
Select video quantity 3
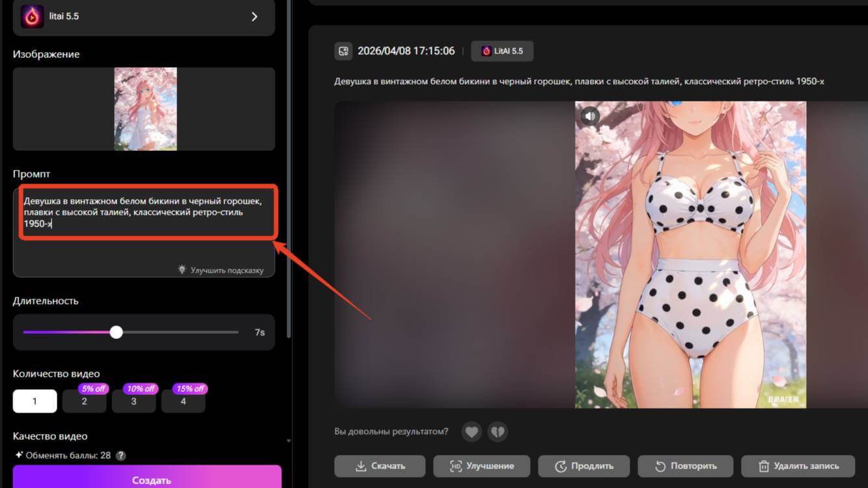(133, 401)
